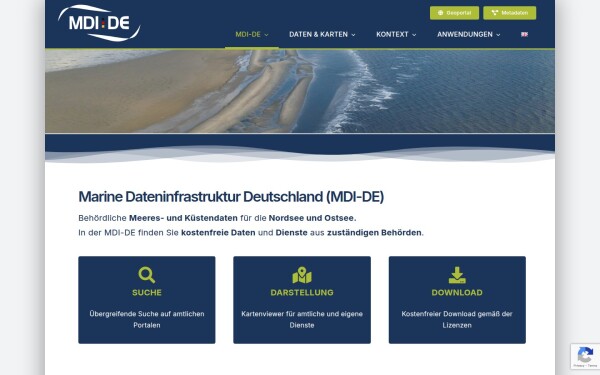Click 'Kostenfreier Download gemäß der Lizenzen' text
600x375 pixels.
click(x=457, y=320)
